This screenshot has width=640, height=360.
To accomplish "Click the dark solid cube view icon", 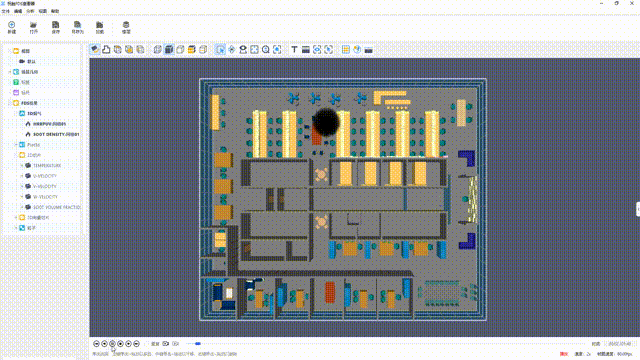I will pyautogui.click(x=169, y=49).
